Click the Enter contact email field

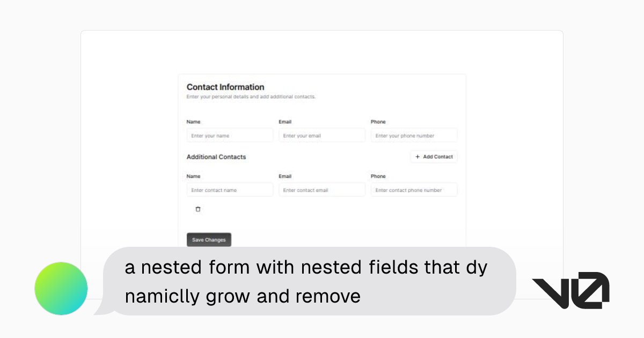point(322,189)
